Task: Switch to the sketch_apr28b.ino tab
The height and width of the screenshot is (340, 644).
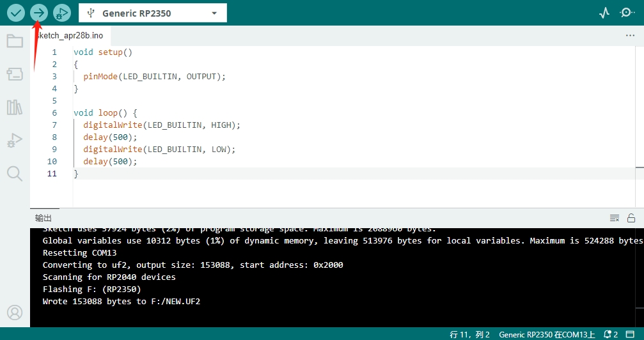Action: coord(69,36)
